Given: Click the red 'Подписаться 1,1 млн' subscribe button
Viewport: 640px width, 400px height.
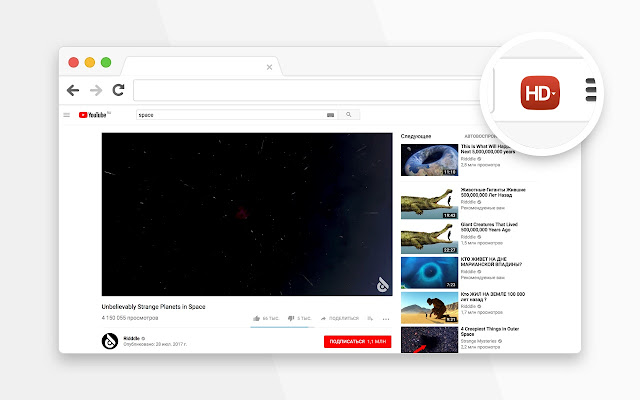Looking at the screenshot, I should pos(358,342).
